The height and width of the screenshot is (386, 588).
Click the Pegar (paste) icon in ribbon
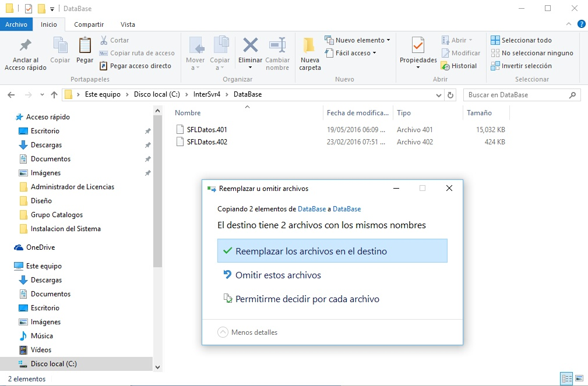click(84, 45)
